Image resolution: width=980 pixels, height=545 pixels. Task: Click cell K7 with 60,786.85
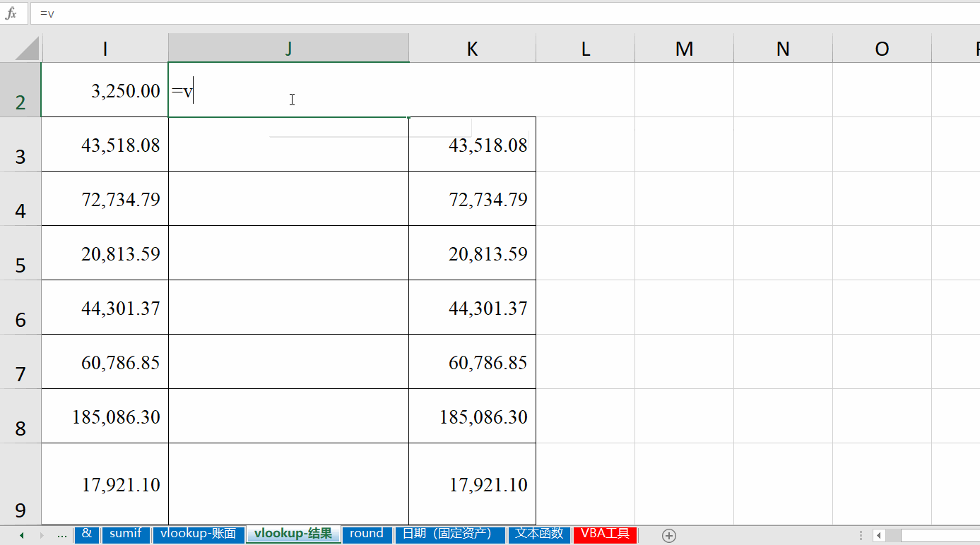pos(472,361)
